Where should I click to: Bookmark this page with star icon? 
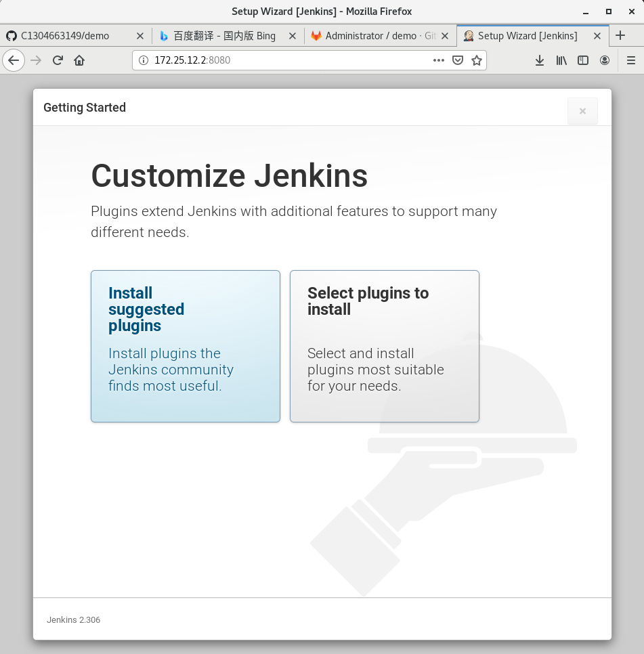click(476, 60)
